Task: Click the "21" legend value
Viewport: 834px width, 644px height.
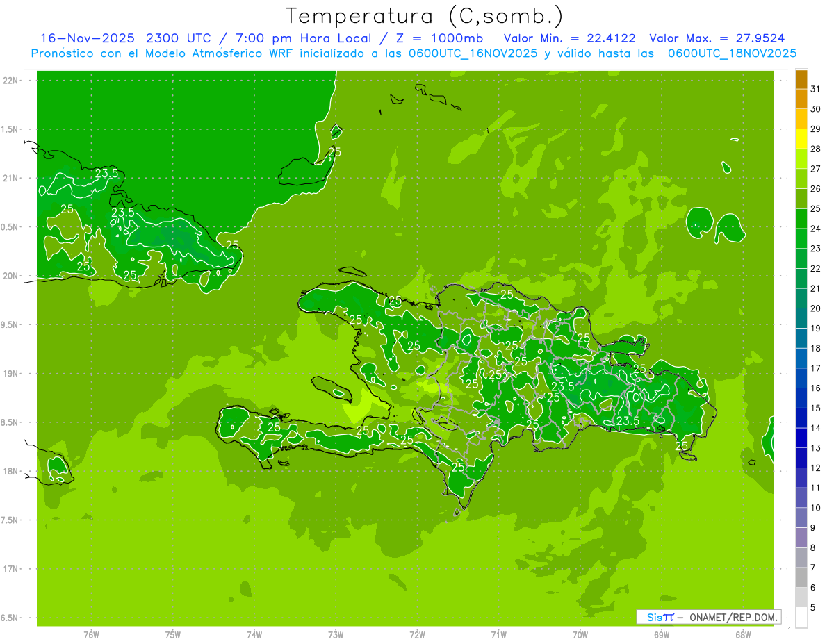Action: pyautogui.click(x=816, y=288)
